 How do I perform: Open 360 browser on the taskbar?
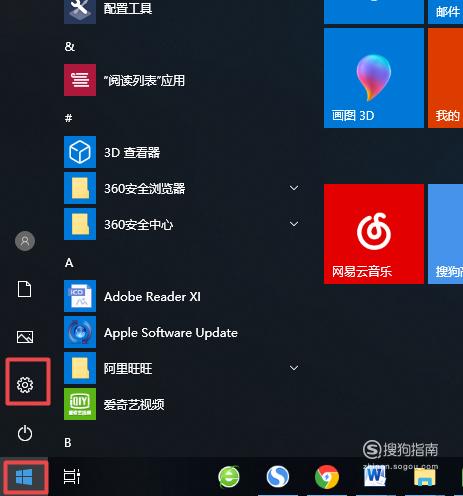[x=229, y=477]
